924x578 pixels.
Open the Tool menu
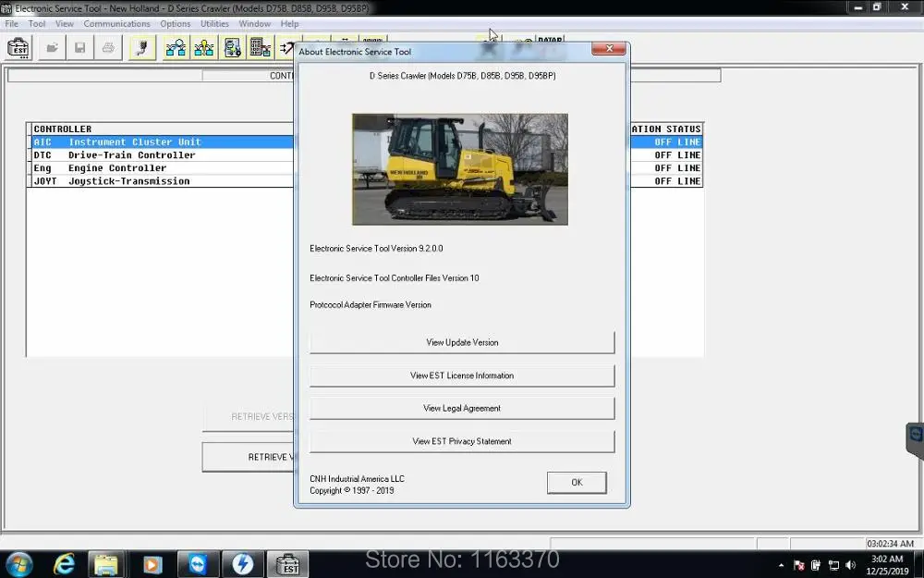37,24
